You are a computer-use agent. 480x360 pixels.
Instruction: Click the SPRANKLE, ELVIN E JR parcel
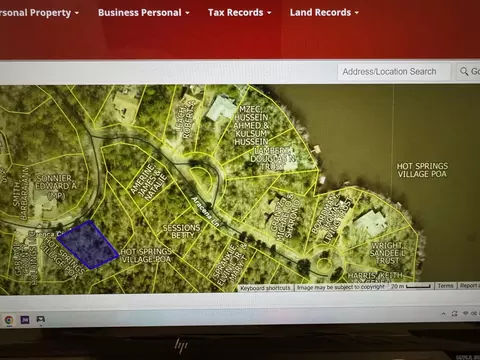[231, 265]
